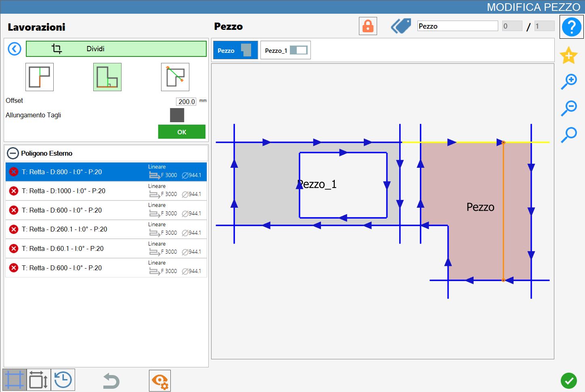Click the undo arrow icon
Viewport: 585px width, 392px height.
111,381
